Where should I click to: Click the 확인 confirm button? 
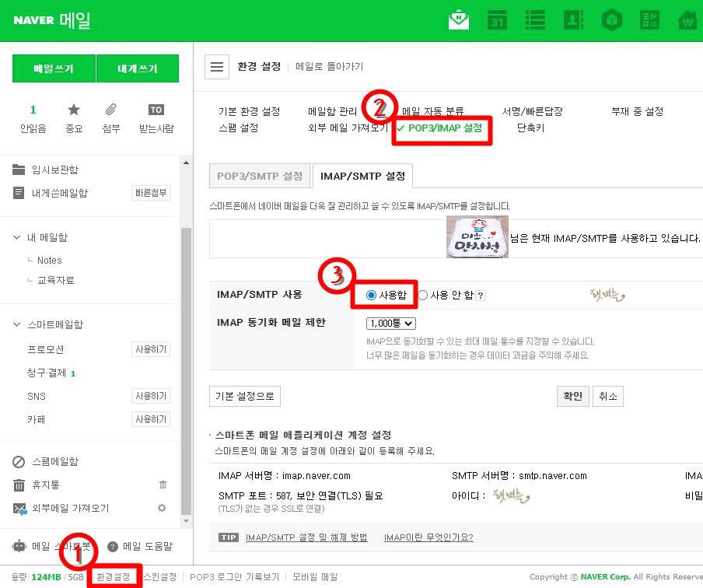[572, 396]
